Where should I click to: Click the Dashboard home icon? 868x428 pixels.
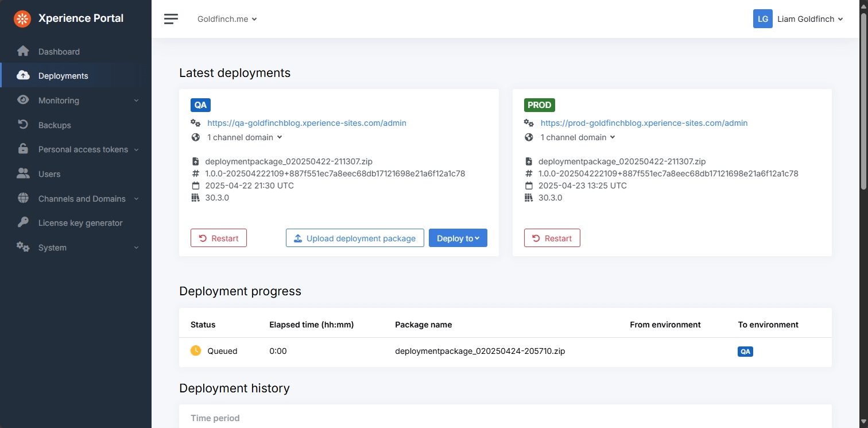[x=23, y=51]
